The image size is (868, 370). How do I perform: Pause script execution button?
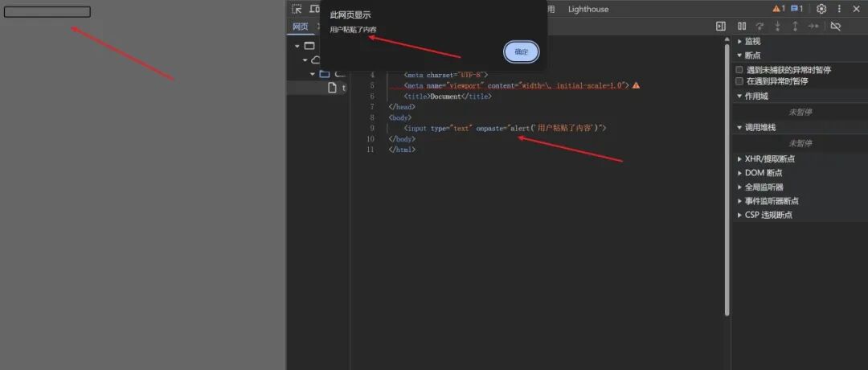click(x=742, y=26)
